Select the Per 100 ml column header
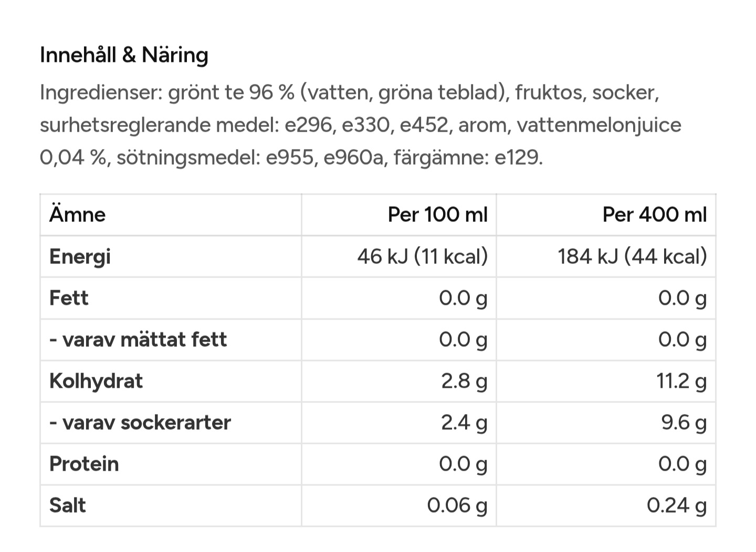The height and width of the screenshot is (552, 756). 438,215
